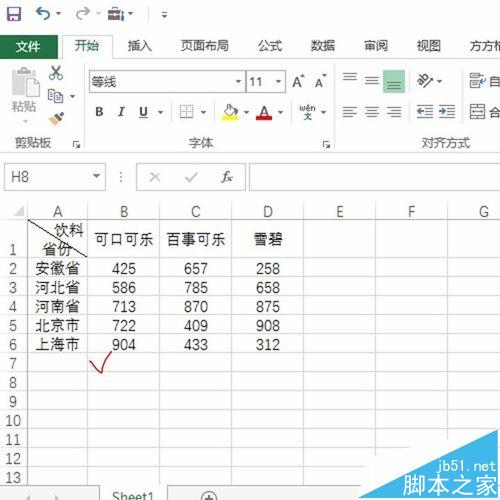This screenshot has width=500, height=500.
Task: Click the text orientation icon
Action: [x=425, y=80]
